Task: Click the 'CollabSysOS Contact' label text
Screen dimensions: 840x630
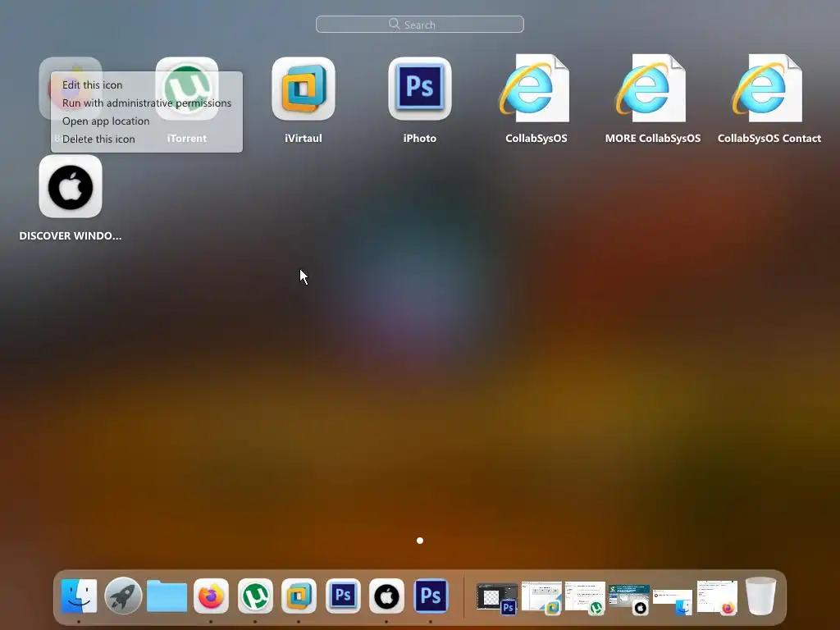Action: pyautogui.click(x=769, y=138)
